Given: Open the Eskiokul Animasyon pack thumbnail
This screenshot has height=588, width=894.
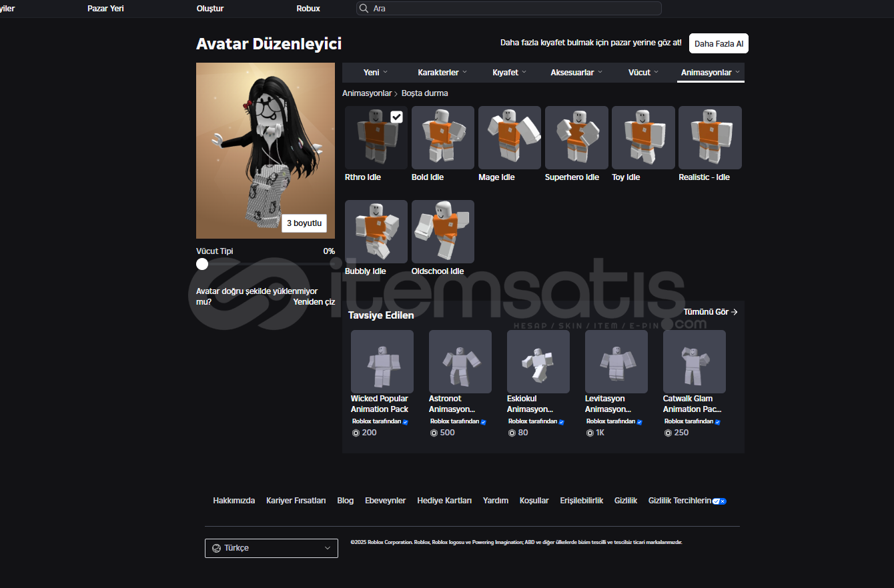Looking at the screenshot, I should [538, 361].
